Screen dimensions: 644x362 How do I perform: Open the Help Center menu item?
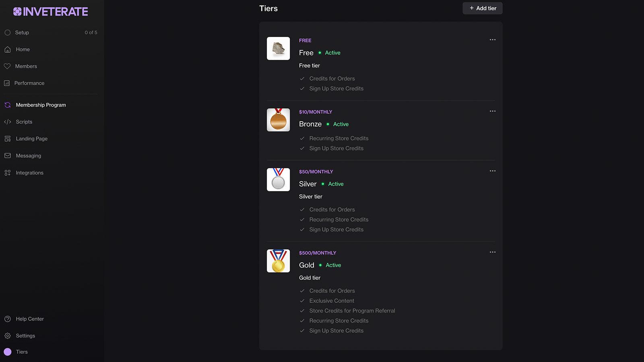30,319
